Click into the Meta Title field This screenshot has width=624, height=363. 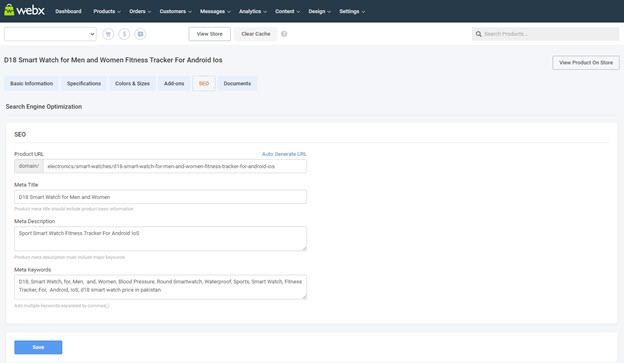[x=160, y=197]
